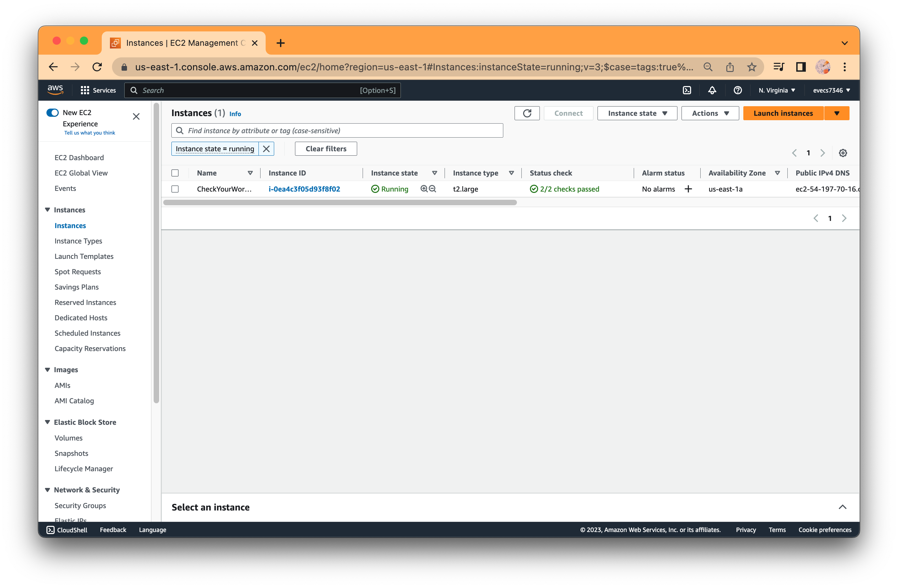Select the CheckYourWor... instance checkbox
The height and width of the screenshot is (588, 898).
click(x=175, y=189)
